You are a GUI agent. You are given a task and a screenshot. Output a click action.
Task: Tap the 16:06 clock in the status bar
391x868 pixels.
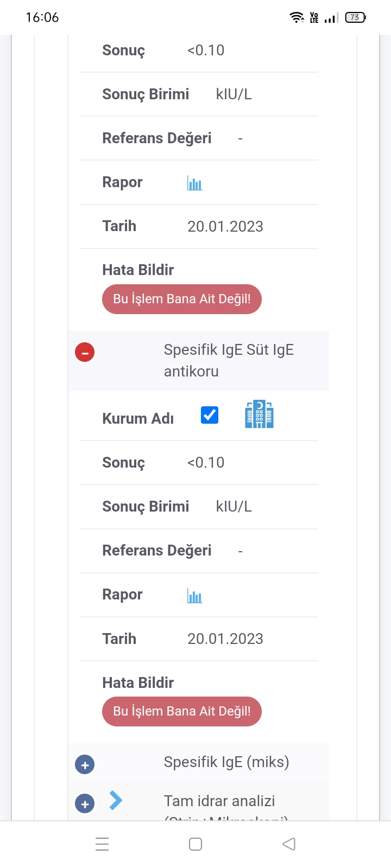(42, 17)
